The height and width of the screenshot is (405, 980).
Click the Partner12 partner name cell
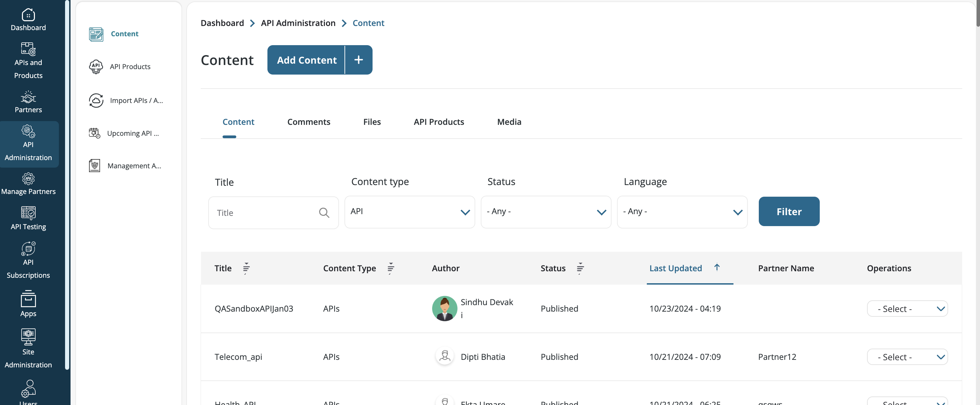coord(777,357)
